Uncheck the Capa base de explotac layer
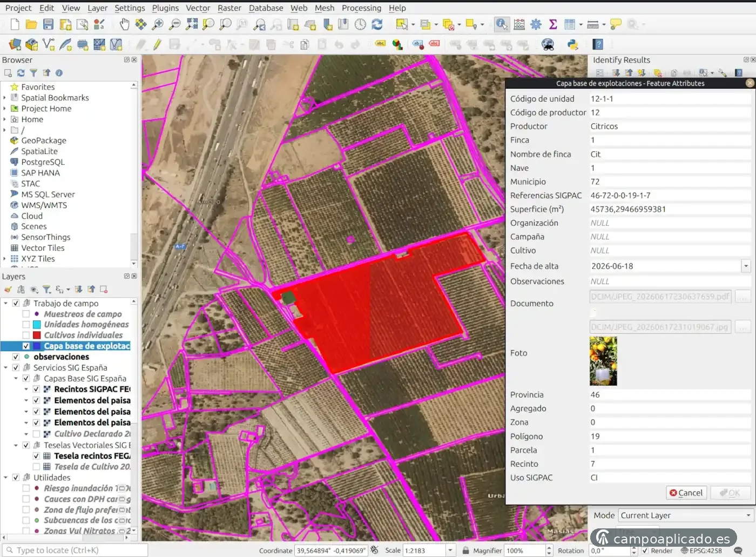This screenshot has height=557, width=756. point(26,346)
